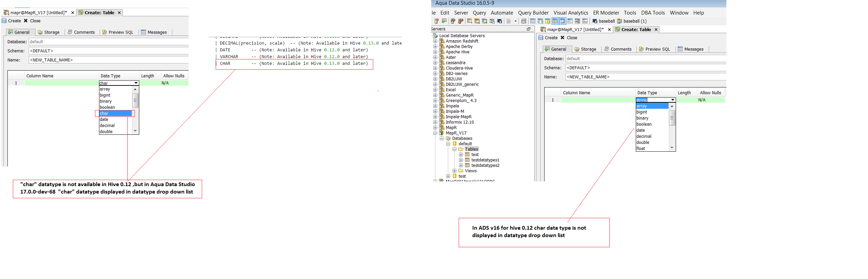Click the Create save icon in ADS 16 window

[541, 37]
